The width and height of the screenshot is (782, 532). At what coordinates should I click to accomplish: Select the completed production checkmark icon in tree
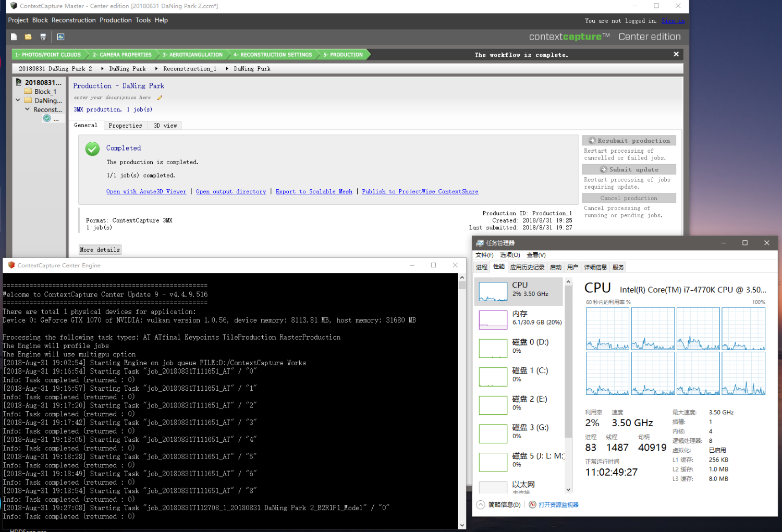[x=47, y=118]
